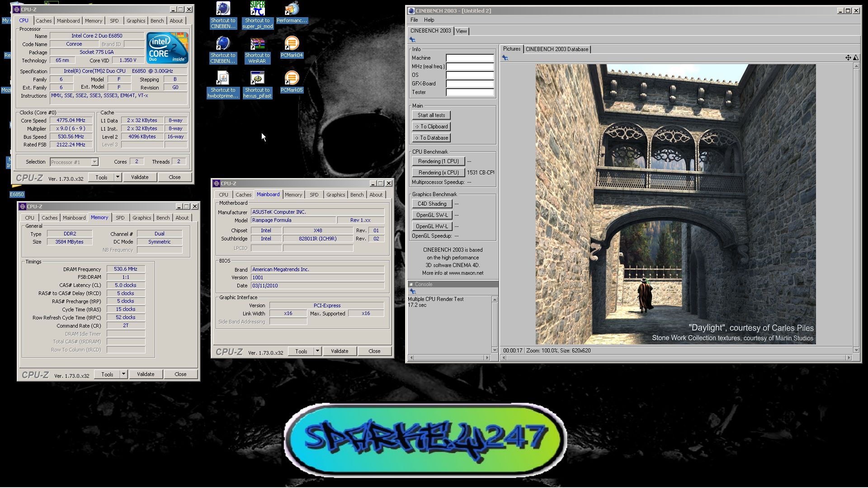The width and height of the screenshot is (868, 488).
Task: Click the Intel Core 2 Duo logo
Action: tap(167, 47)
